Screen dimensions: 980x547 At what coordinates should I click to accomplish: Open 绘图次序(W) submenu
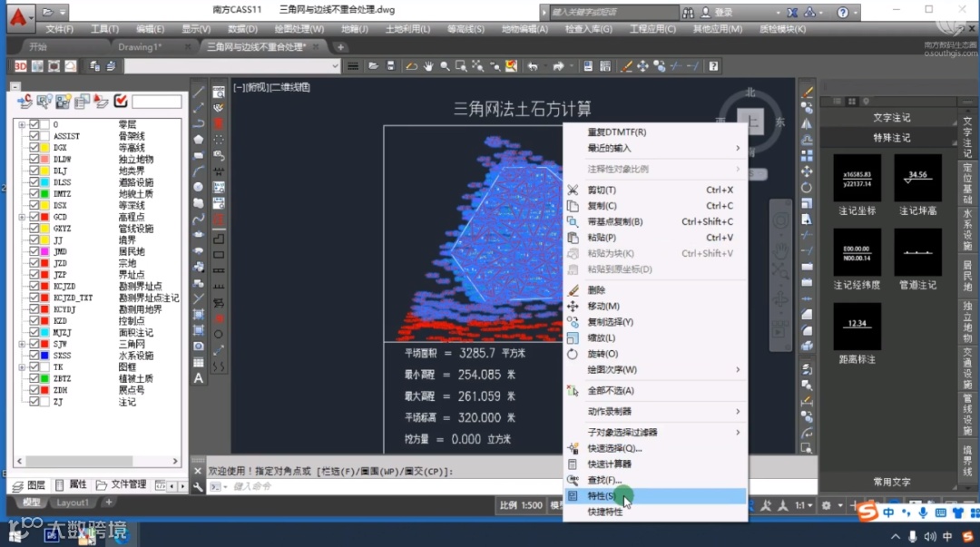click(655, 369)
